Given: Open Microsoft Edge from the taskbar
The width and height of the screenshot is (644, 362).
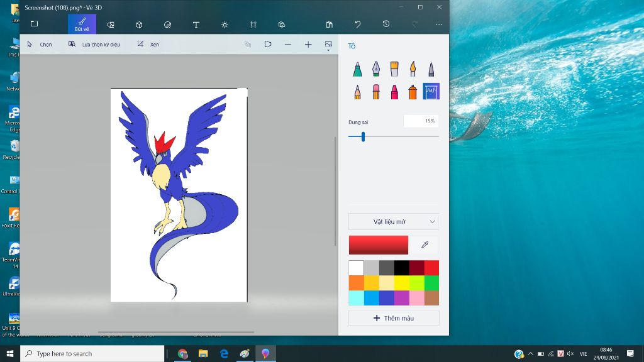Looking at the screenshot, I should point(224,353).
